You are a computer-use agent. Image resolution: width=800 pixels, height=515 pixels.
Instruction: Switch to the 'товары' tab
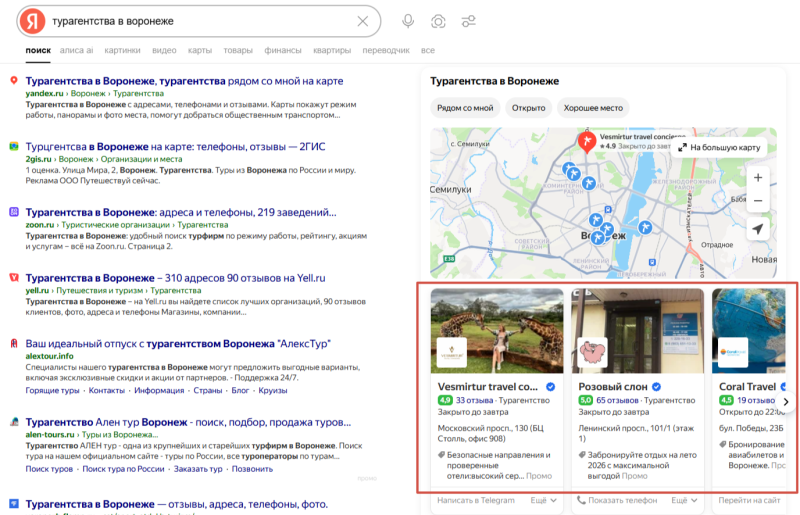[x=238, y=50]
